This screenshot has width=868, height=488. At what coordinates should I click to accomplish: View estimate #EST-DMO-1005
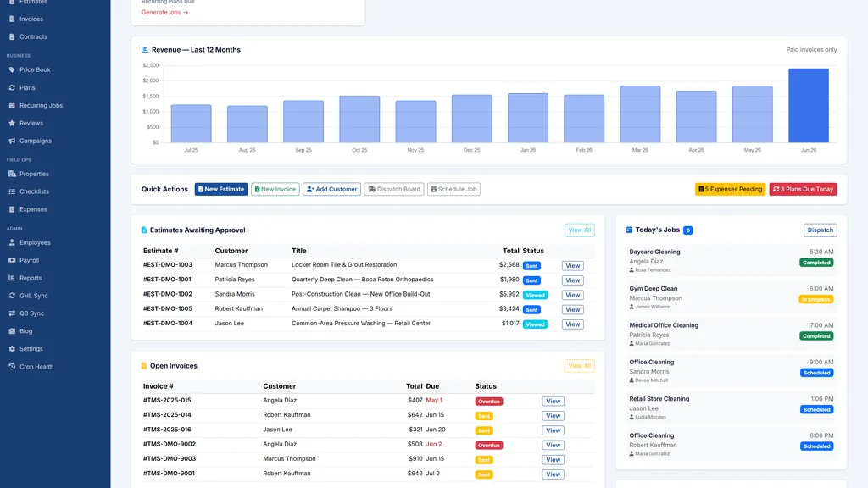(572, 310)
